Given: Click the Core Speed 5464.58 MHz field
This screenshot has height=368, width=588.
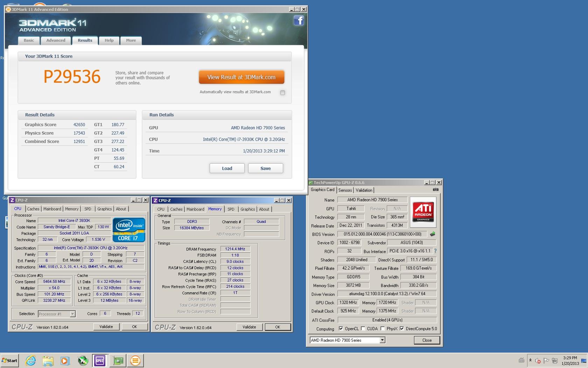Looking at the screenshot, I should click(x=54, y=282).
